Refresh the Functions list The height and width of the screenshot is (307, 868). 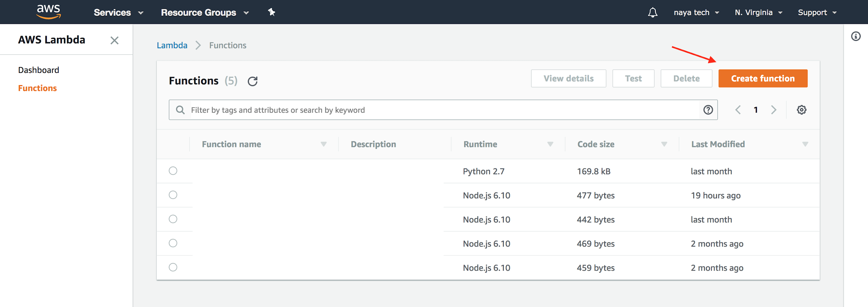[252, 81]
